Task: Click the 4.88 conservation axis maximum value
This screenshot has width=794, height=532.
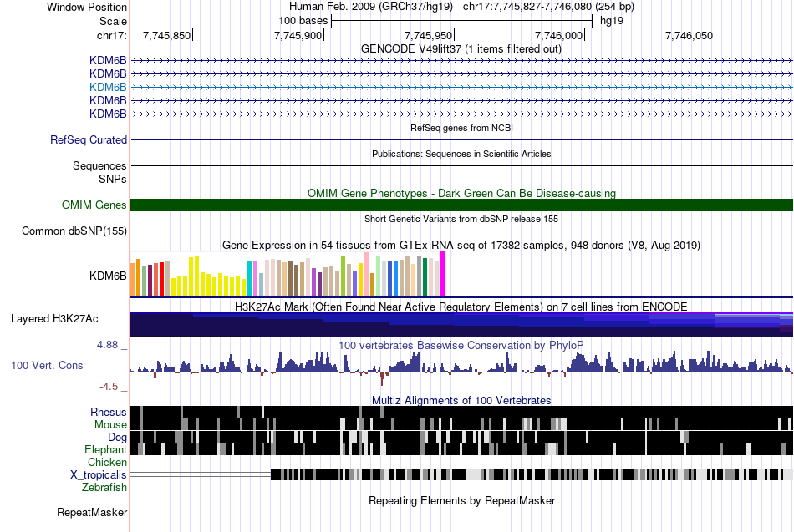Action: point(107,345)
